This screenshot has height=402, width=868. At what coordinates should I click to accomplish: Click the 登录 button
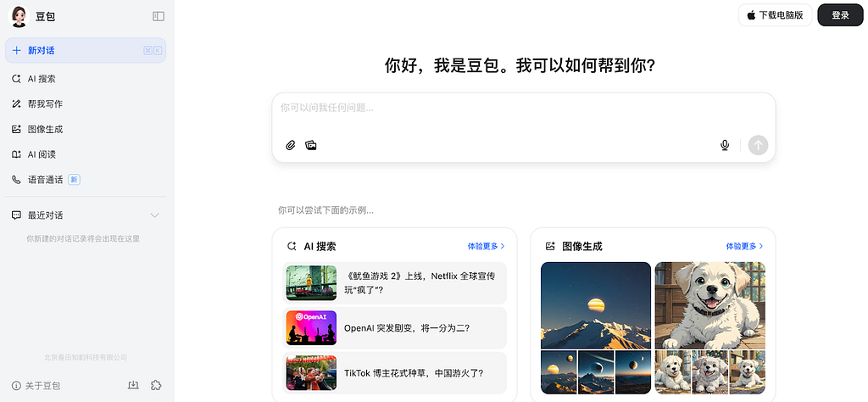(840, 15)
